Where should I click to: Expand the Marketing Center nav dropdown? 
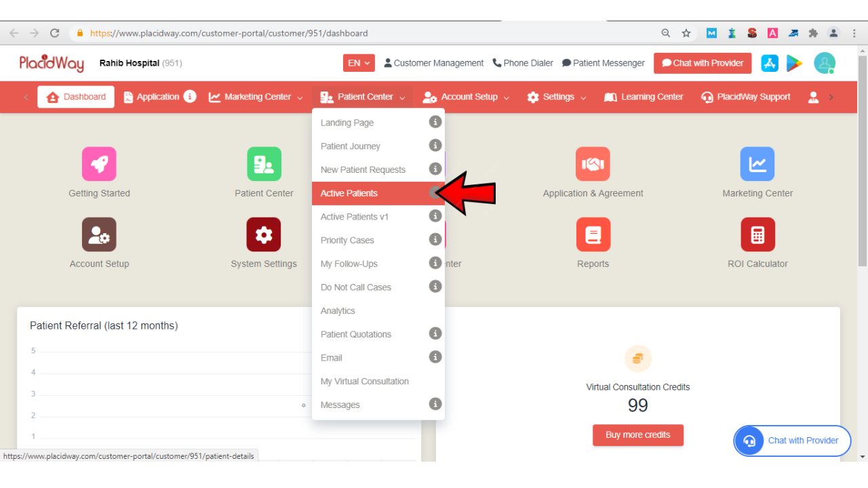(256, 97)
